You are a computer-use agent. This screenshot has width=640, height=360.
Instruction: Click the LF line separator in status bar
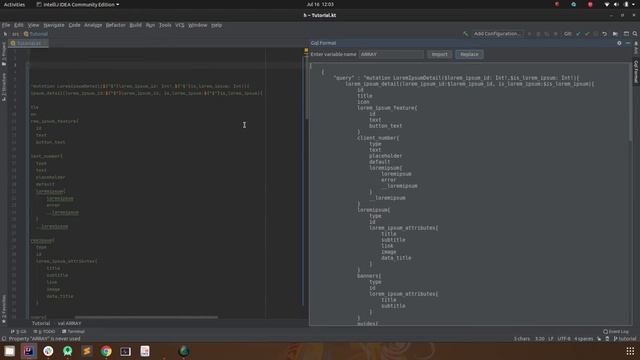pos(551,339)
